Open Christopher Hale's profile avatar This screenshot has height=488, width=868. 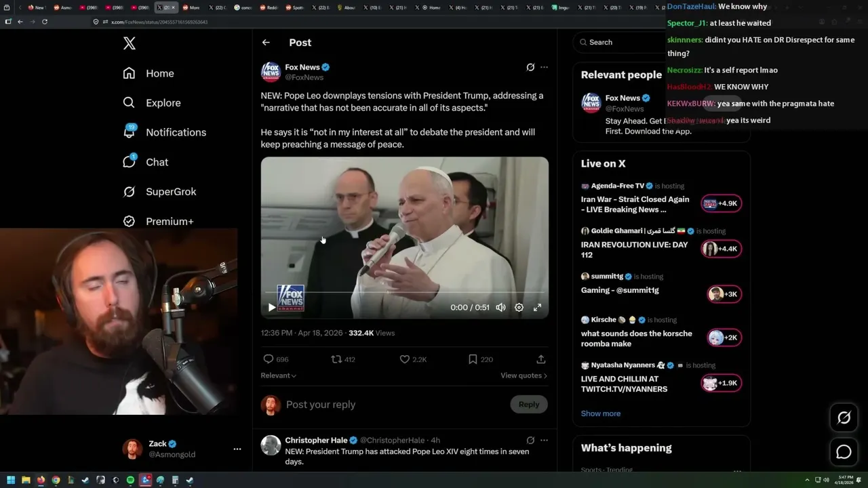[x=271, y=445]
